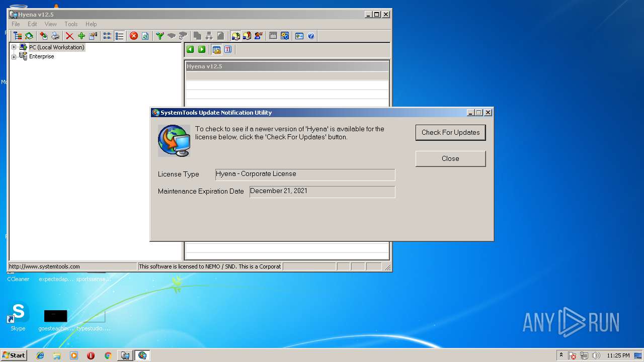Click the system tray volume icon
Viewport: 644px width, 362px height.
(x=596, y=355)
